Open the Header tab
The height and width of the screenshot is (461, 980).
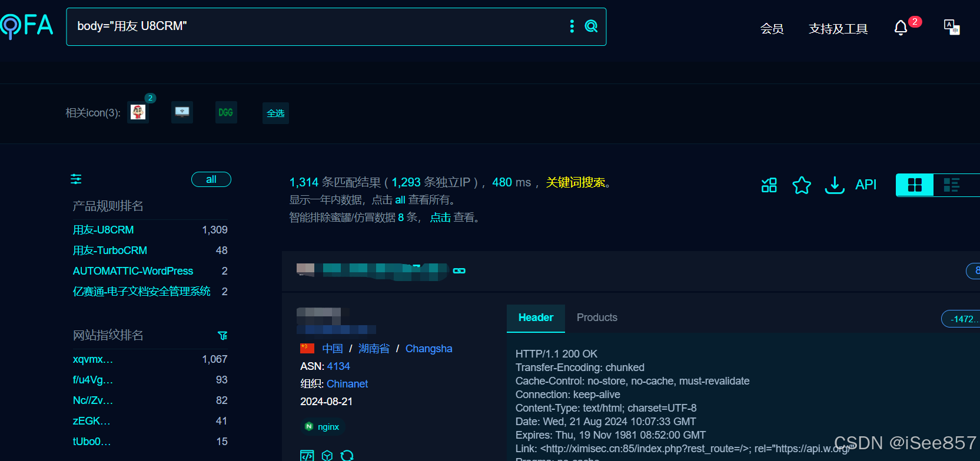pyautogui.click(x=536, y=318)
